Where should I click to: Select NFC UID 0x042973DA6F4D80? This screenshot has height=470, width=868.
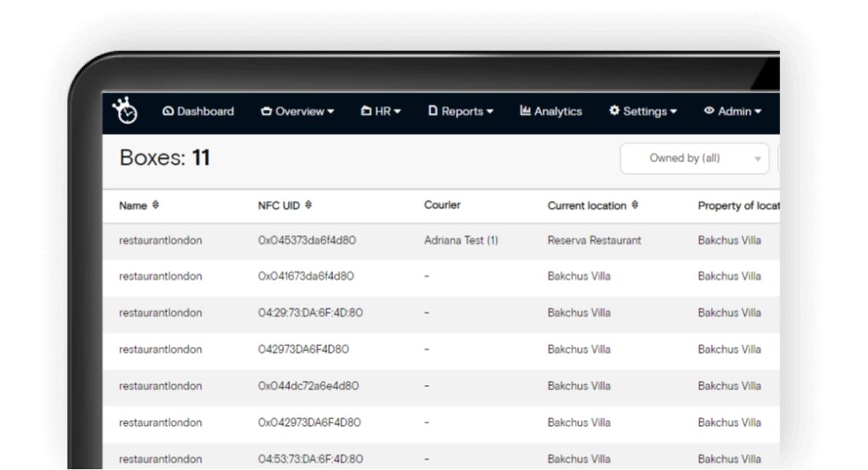click(x=309, y=422)
